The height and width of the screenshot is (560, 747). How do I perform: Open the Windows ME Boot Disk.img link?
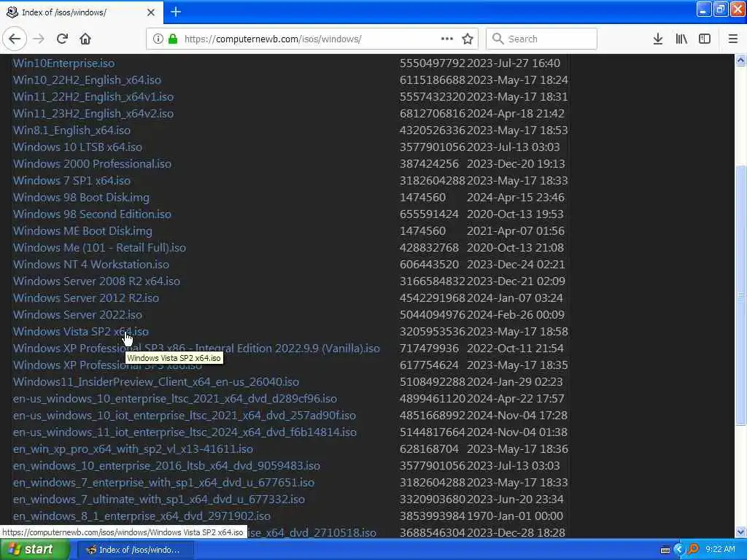tap(82, 231)
